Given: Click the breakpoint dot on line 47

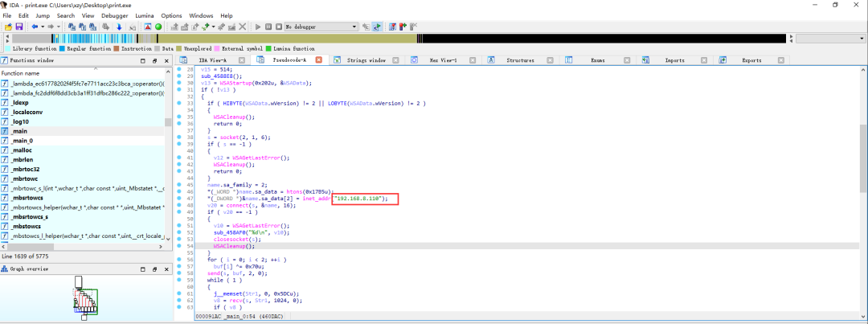Looking at the screenshot, I should coord(178,199).
